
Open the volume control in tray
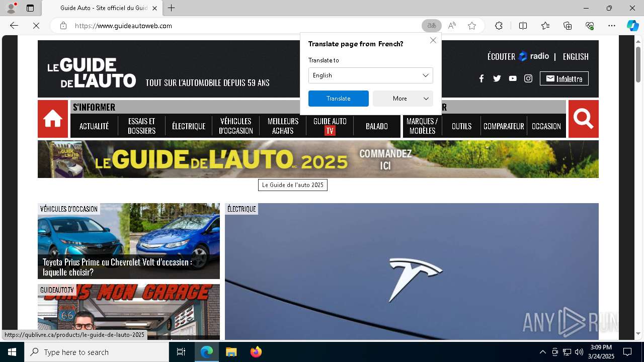(579, 352)
